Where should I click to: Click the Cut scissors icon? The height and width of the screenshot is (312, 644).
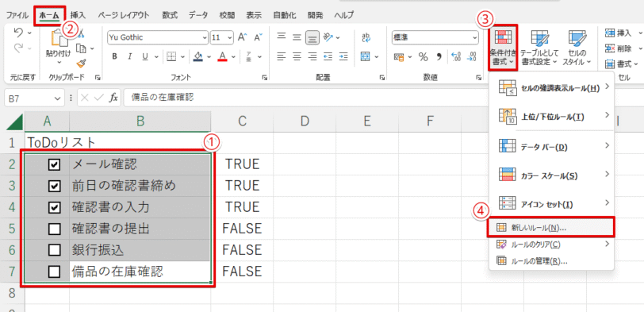click(81, 33)
